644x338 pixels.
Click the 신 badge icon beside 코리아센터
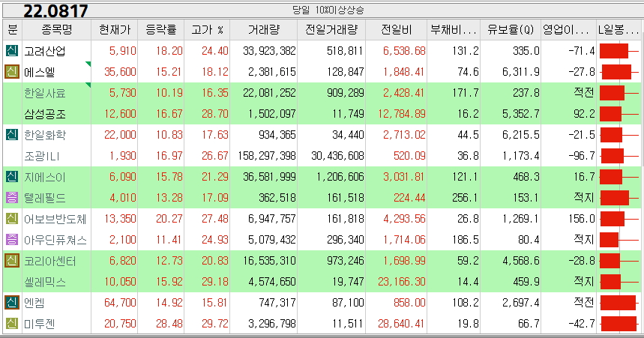(12, 260)
